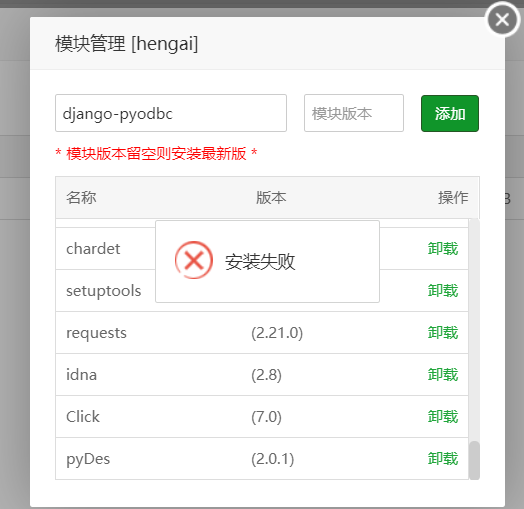Click the red error icon in popup
This screenshot has width=524, height=509.
point(194,260)
